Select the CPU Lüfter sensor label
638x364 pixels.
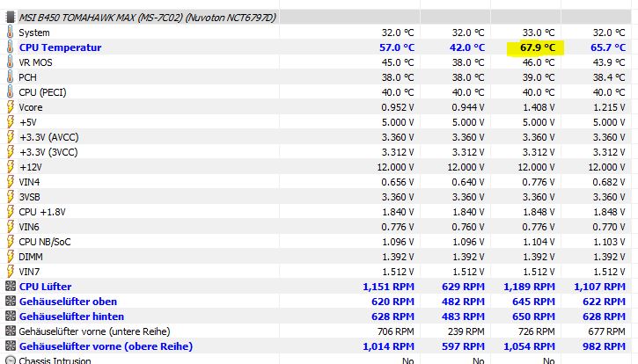[45, 287]
